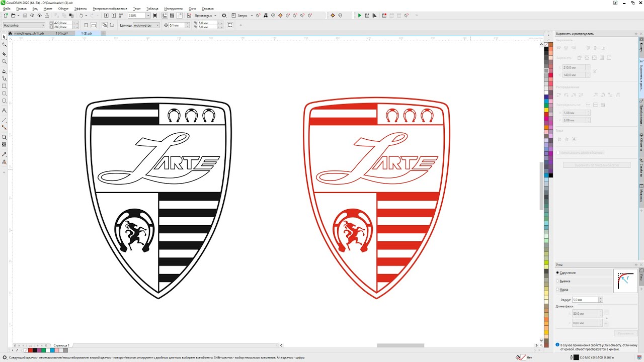Click the nudge distance 0.1 мм field
The height and width of the screenshot is (362, 644).
pos(177,25)
